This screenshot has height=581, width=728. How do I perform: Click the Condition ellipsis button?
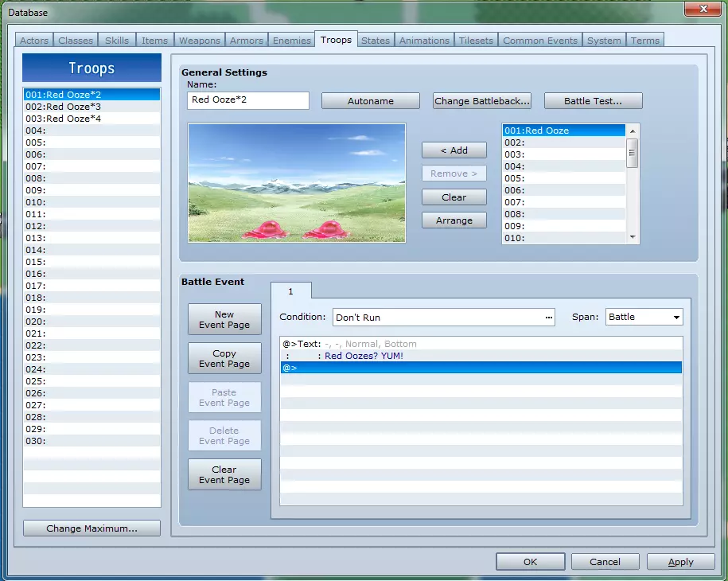(548, 317)
